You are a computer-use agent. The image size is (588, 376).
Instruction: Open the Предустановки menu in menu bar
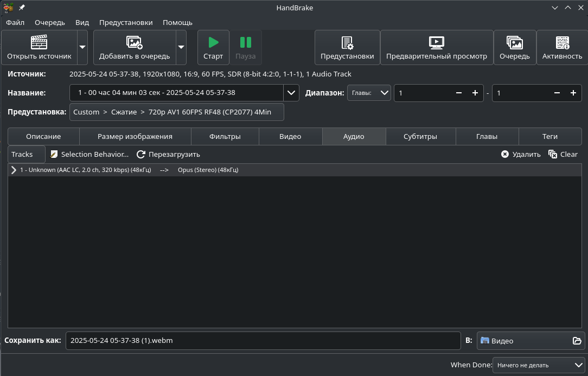pos(126,22)
